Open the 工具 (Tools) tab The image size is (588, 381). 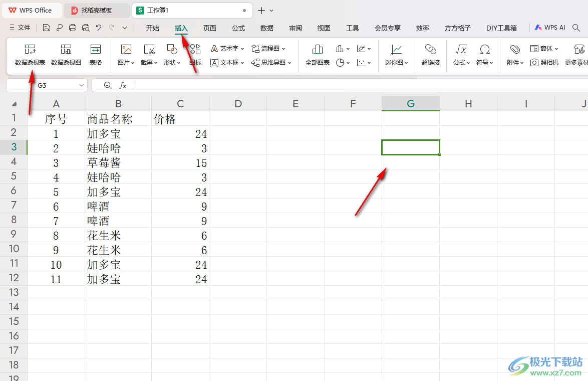(x=353, y=28)
